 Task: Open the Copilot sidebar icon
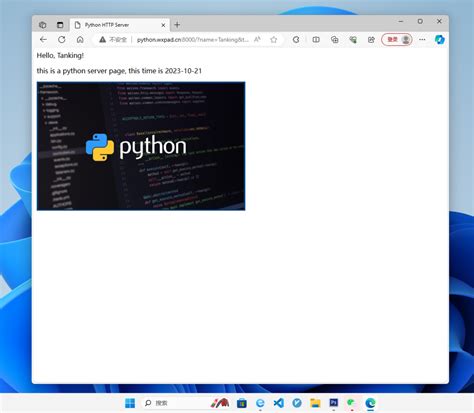440,40
